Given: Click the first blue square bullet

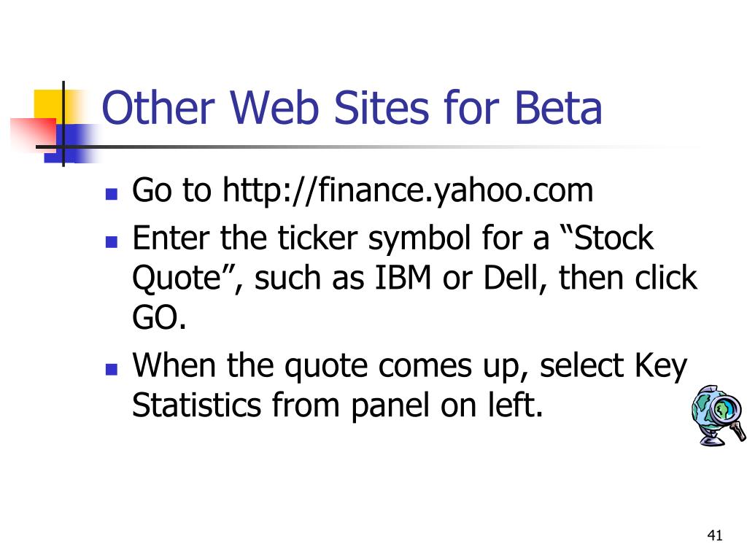Looking at the screenshot, I should point(112,194).
